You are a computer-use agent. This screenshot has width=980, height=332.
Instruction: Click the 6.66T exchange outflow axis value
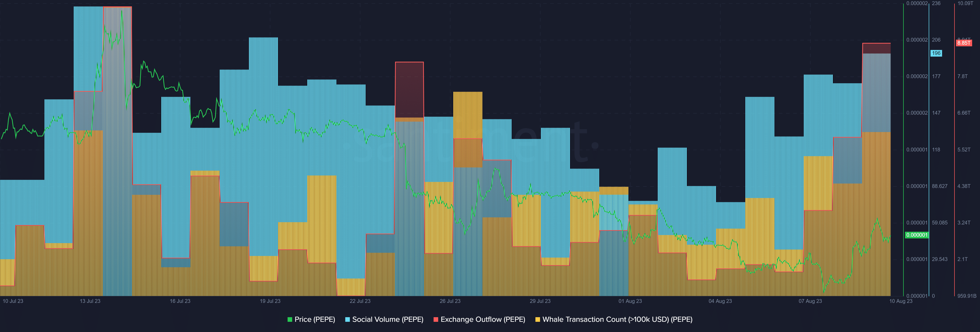[964, 113]
